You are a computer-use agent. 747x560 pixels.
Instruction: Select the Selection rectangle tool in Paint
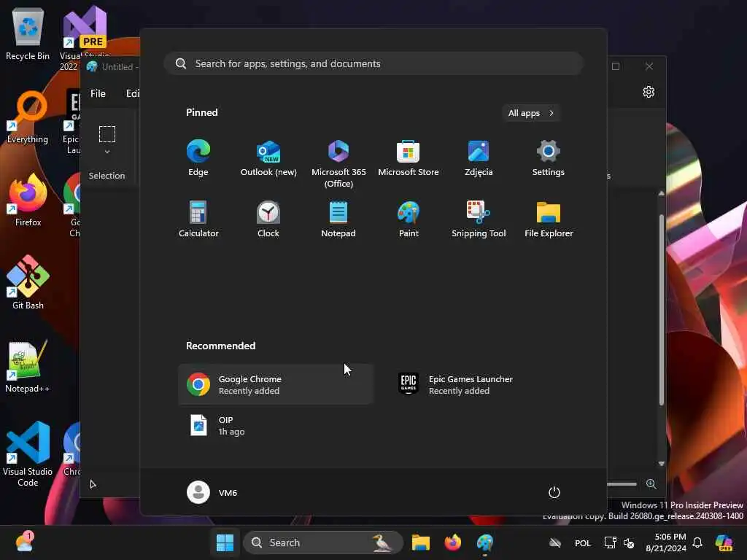click(x=107, y=134)
